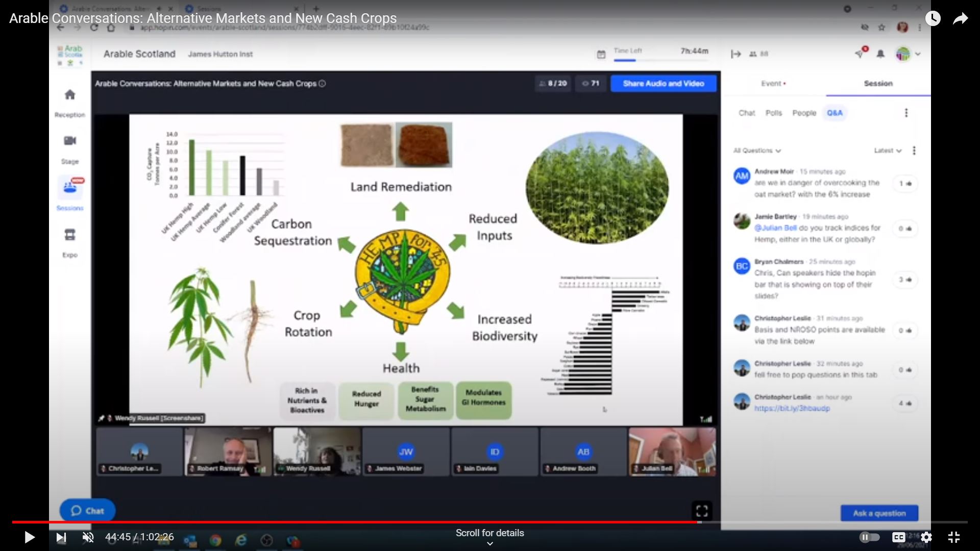This screenshot has width=980, height=551.
Task: Open profile avatar dropdown
Action: (x=908, y=54)
